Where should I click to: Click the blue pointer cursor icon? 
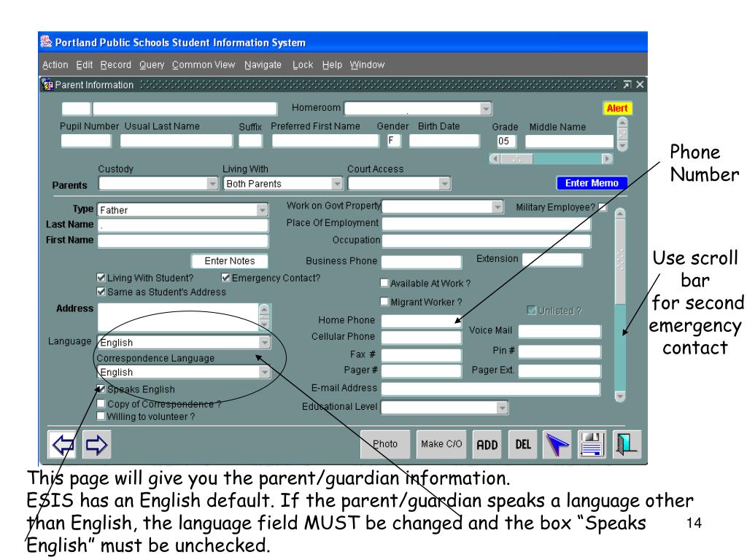click(557, 445)
